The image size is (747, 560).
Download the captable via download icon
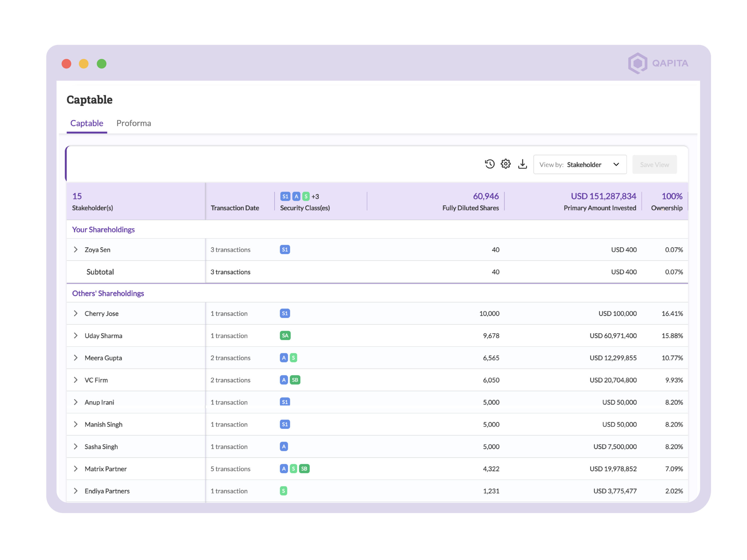point(522,164)
